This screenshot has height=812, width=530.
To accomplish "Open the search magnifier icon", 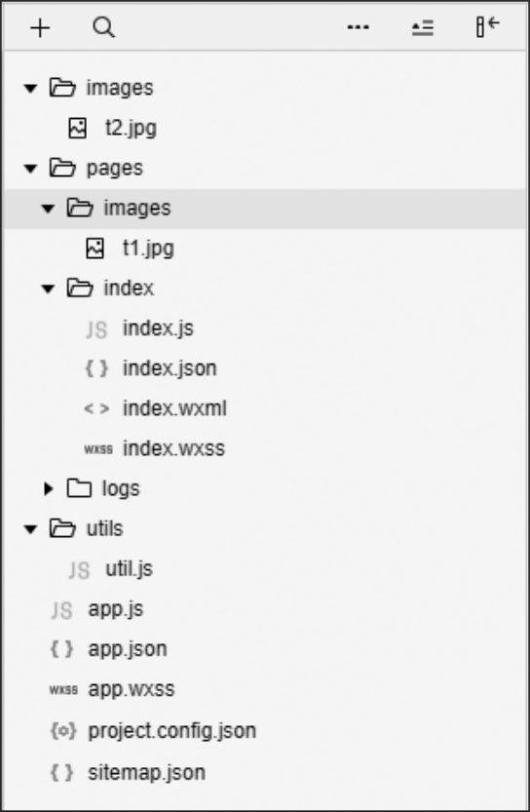I will [x=103, y=27].
